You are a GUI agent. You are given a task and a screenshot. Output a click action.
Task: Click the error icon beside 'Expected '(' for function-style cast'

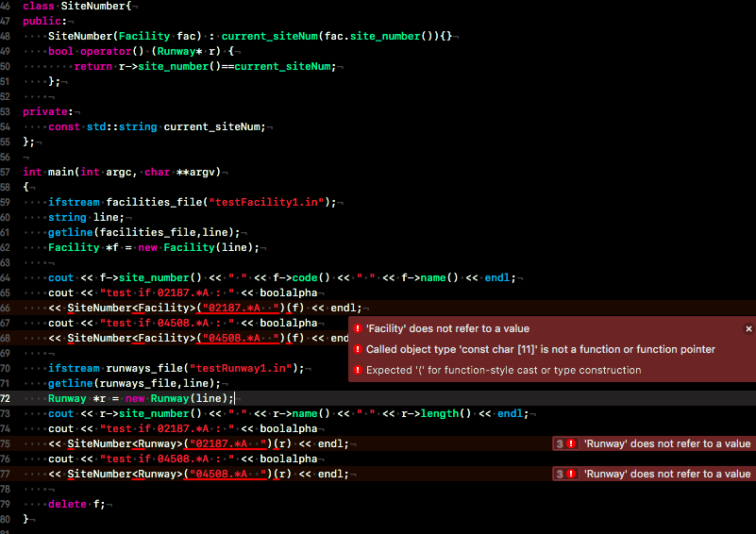(x=358, y=370)
